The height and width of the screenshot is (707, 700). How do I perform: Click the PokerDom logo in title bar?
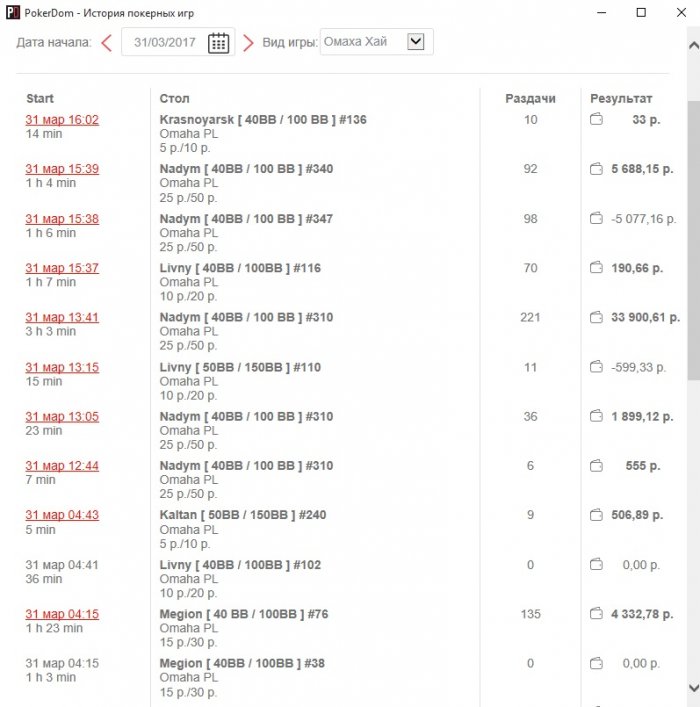[13, 12]
